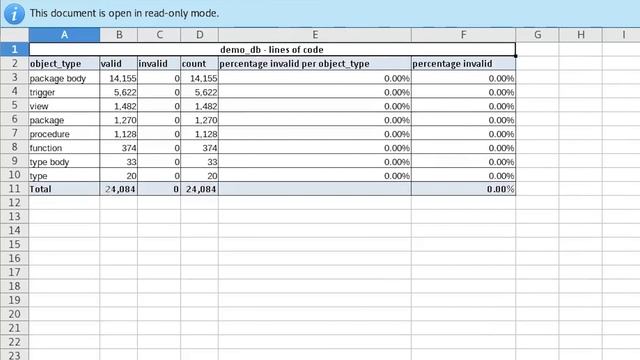
Task: Click the 'demo_db - lines of code' title cell
Action: coord(272,49)
